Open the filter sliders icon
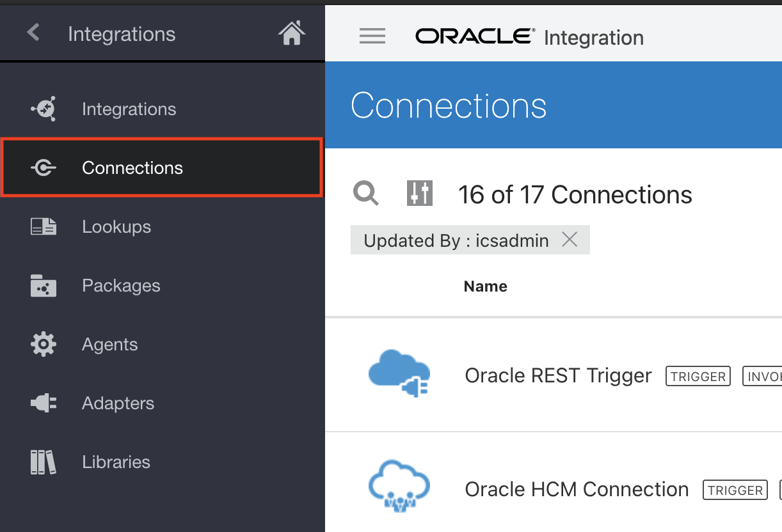The height and width of the screenshot is (532, 782). [x=420, y=193]
